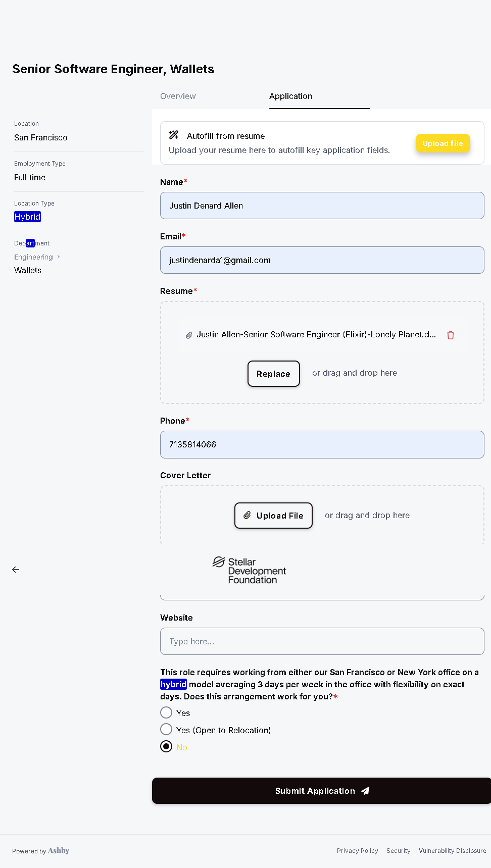Image resolution: width=491 pixels, height=868 pixels.
Task: Click the yellow Upload file button
Action: click(443, 143)
